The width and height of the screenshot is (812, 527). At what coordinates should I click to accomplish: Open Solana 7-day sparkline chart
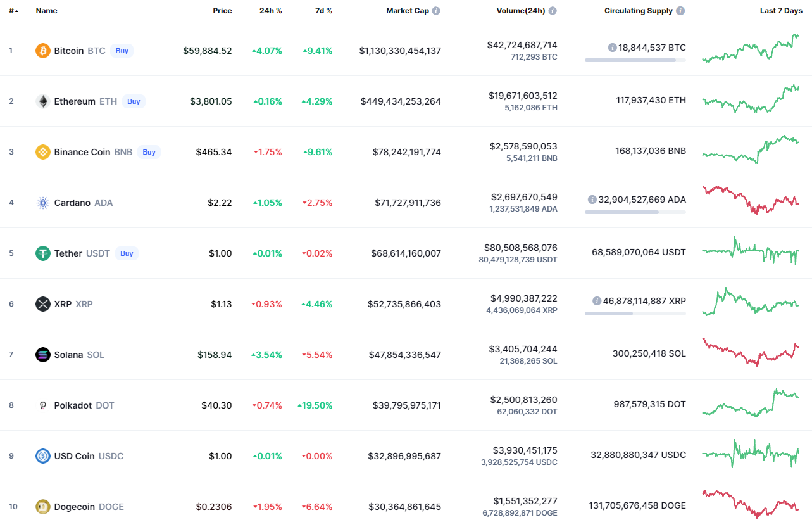[x=751, y=352]
